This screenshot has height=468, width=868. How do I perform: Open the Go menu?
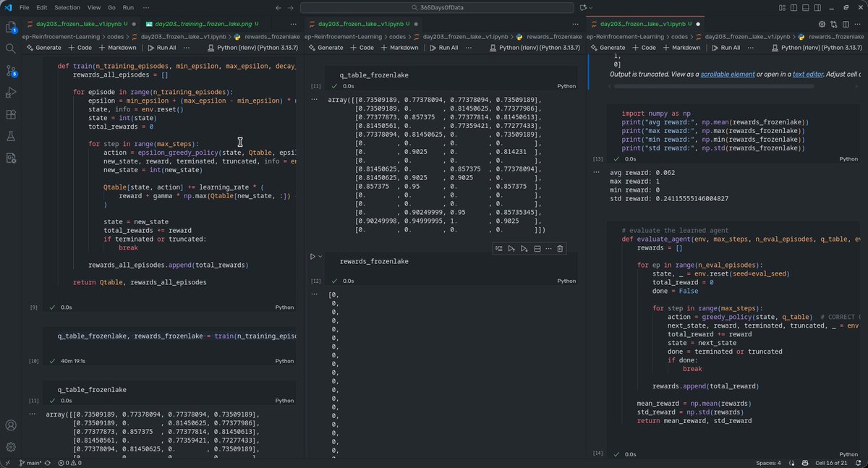coord(112,7)
